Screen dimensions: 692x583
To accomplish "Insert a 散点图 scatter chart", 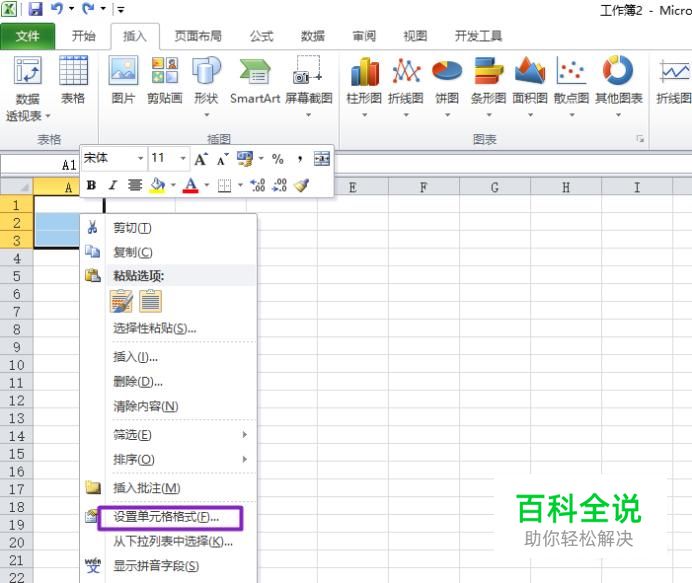I will 571,86.
